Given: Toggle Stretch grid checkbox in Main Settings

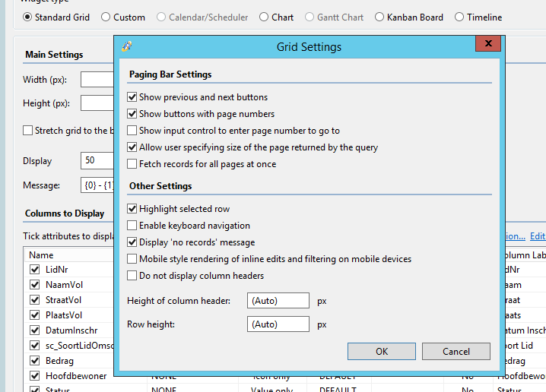Looking at the screenshot, I should pos(28,131).
